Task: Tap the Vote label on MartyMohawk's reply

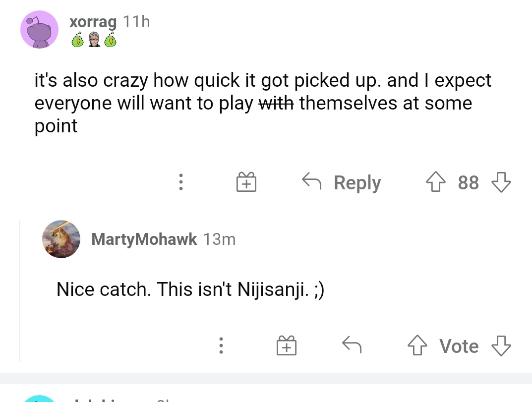Action: click(x=459, y=346)
